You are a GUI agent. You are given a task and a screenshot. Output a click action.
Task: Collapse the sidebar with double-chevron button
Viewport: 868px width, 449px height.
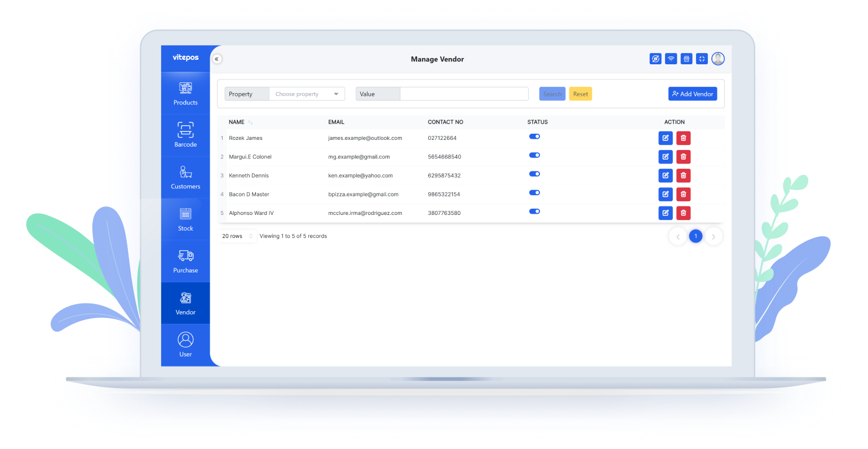point(217,59)
